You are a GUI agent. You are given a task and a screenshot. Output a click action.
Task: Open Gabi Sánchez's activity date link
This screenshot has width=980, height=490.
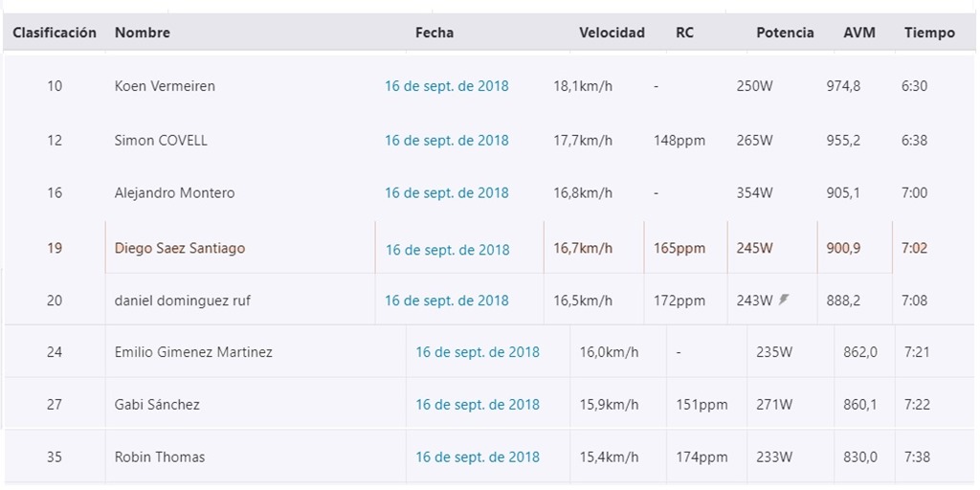pos(478,405)
